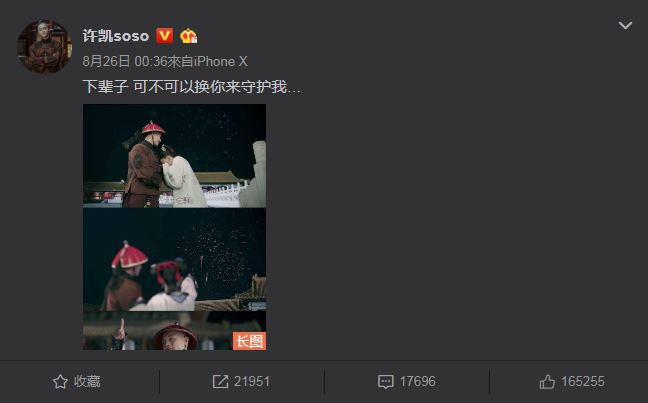The image size is (648, 403).
Task: Click the gold crown membership icon
Action: pyautogui.click(x=188, y=36)
